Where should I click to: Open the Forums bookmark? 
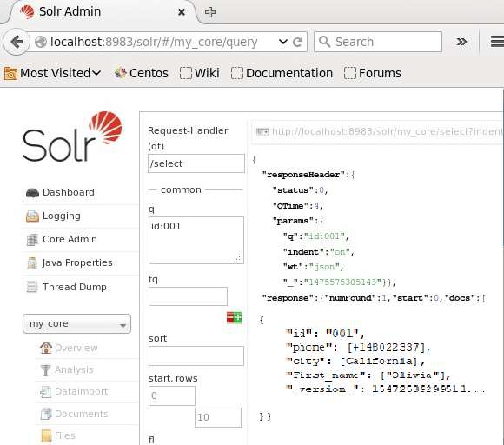click(373, 73)
